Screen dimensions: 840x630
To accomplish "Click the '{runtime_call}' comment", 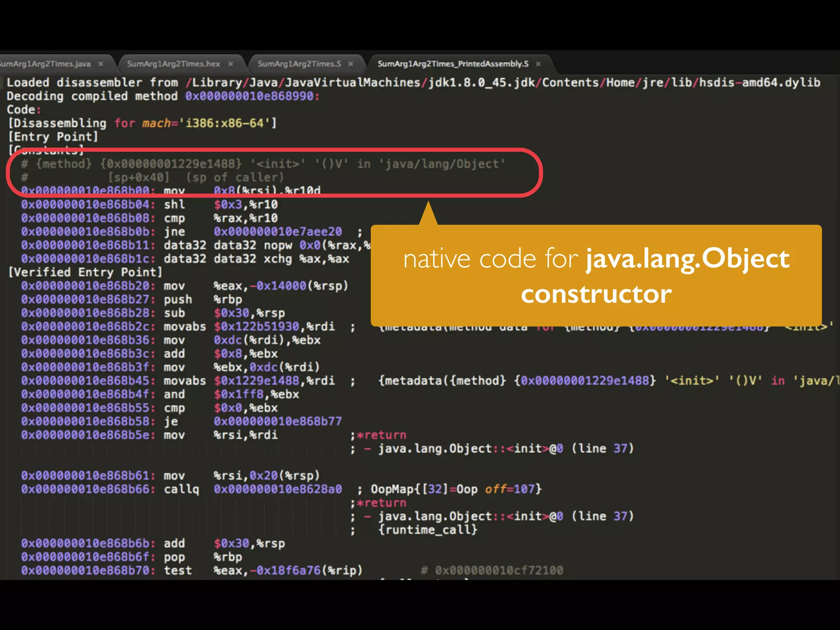I will tap(427, 530).
